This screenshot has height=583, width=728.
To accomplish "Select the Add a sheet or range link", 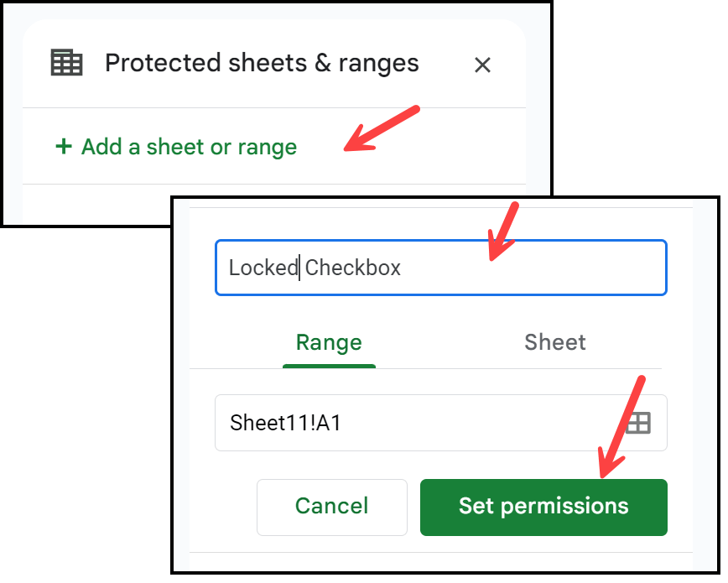I will [176, 147].
